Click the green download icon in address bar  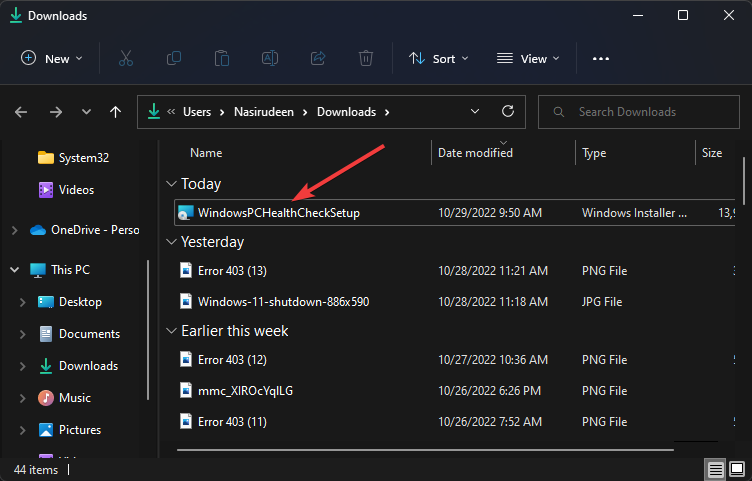pos(154,111)
